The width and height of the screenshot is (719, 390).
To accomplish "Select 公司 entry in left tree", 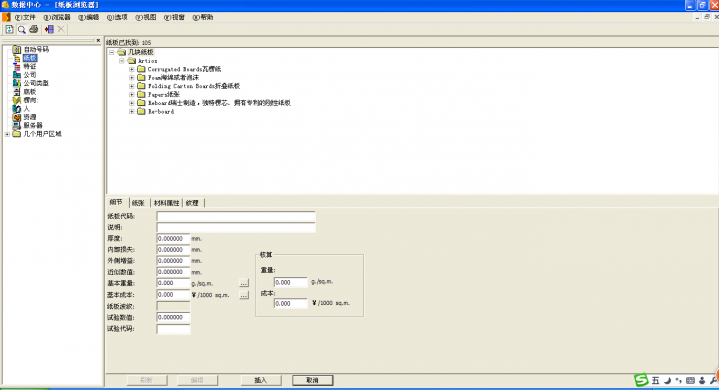I will (30, 75).
